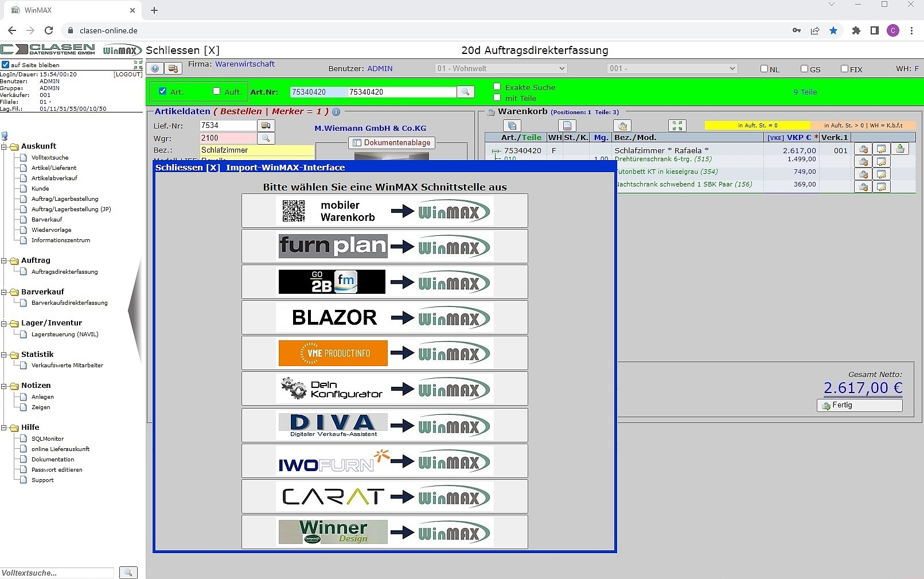Click basket icon in the 1.499,00 row

863,162
